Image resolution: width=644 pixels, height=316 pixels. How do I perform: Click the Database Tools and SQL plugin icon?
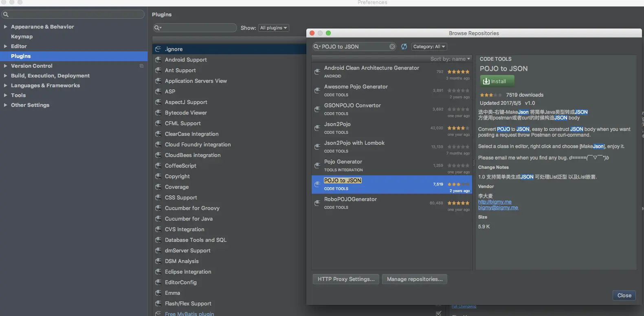158,240
